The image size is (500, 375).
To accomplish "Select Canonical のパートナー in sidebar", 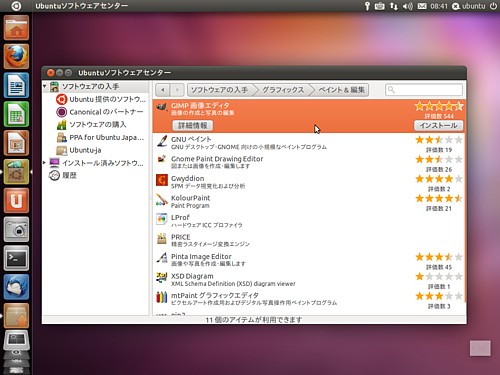I will point(100,112).
